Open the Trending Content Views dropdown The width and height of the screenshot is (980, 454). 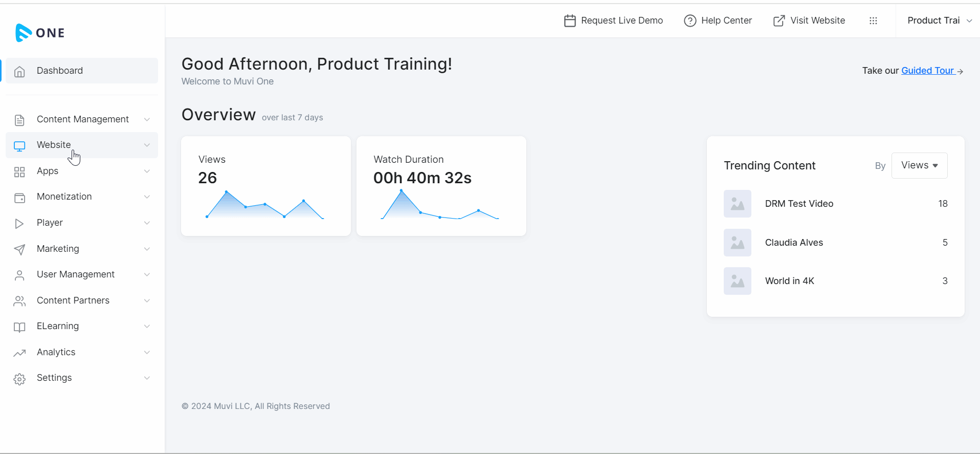click(x=919, y=165)
